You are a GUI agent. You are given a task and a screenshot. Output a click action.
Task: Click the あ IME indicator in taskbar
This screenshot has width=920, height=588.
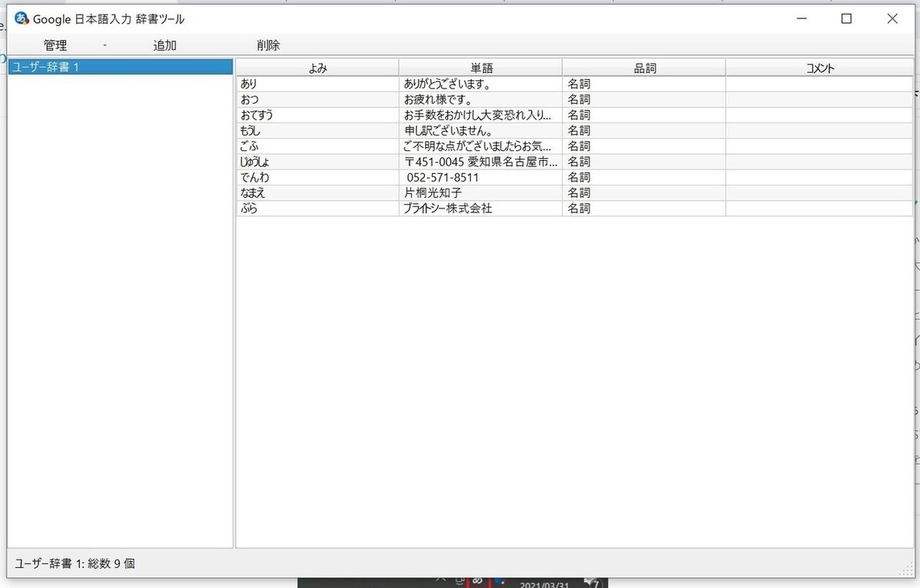click(476, 582)
